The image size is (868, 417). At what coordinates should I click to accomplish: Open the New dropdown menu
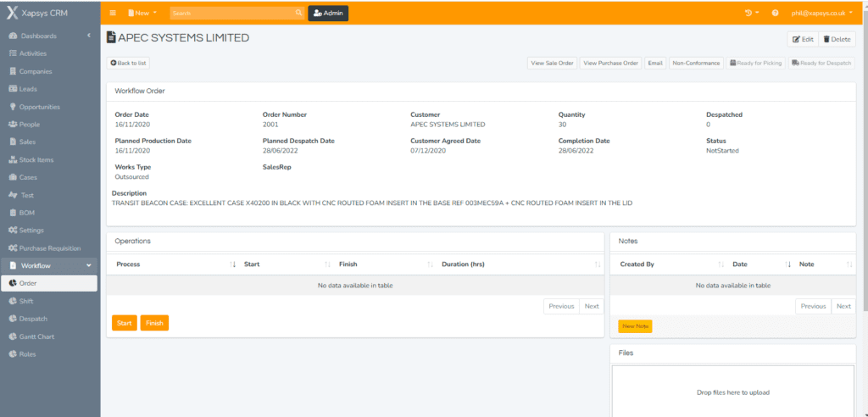click(142, 13)
